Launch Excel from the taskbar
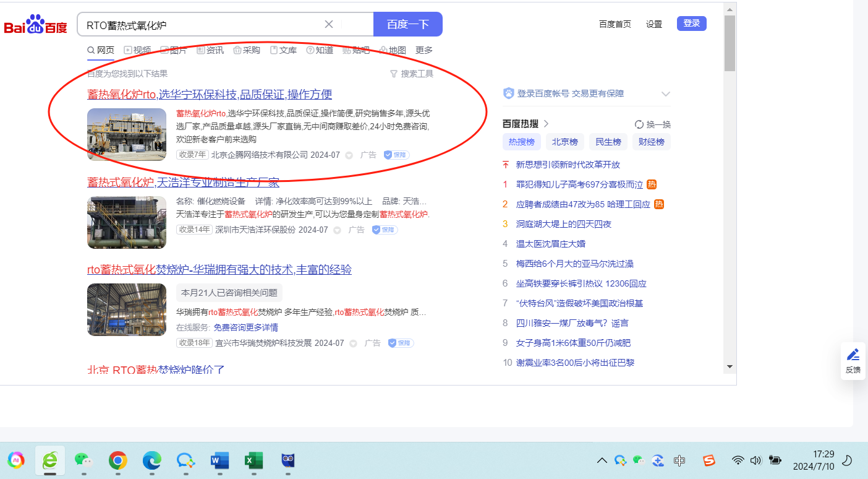This screenshot has height=479, width=868. coord(253,460)
